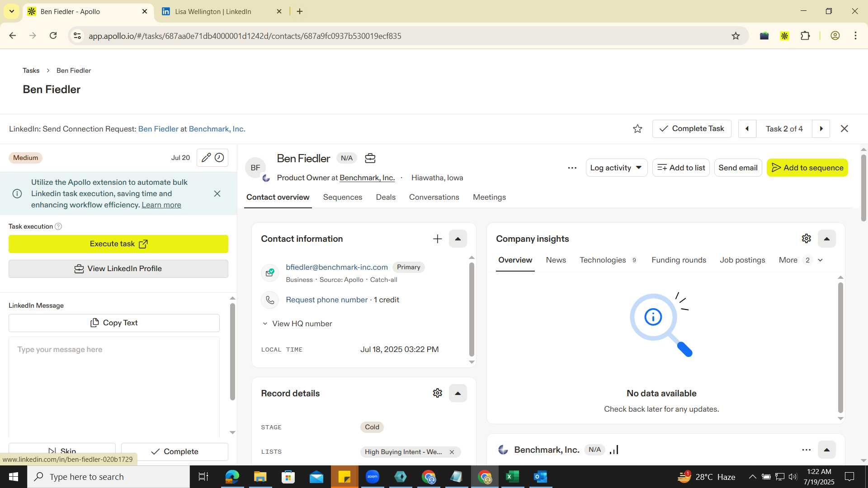The height and width of the screenshot is (488, 868).
Task: Collapse the Benchmark, Inc. card
Action: tap(826, 450)
